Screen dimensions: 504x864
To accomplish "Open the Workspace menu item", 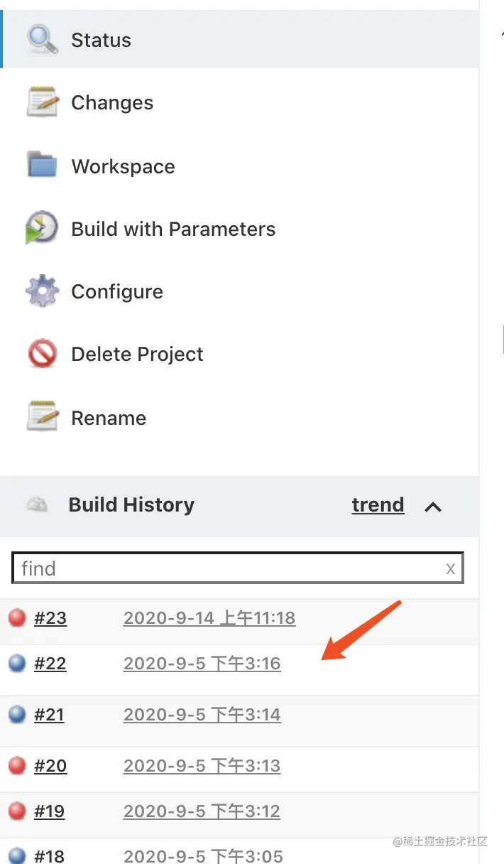I will coord(123,166).
